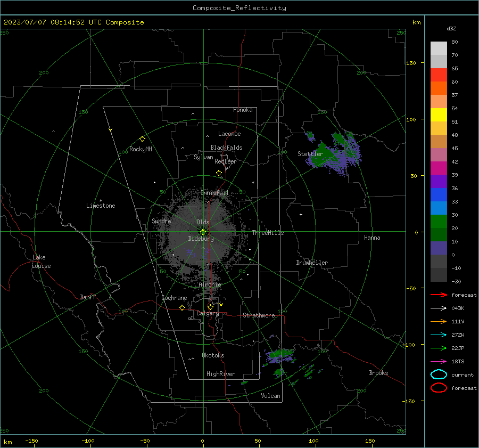Click the light gray 80-70 dBZ swatch
This screenshot has height=448, width=479.
click(x=439, y=48)
